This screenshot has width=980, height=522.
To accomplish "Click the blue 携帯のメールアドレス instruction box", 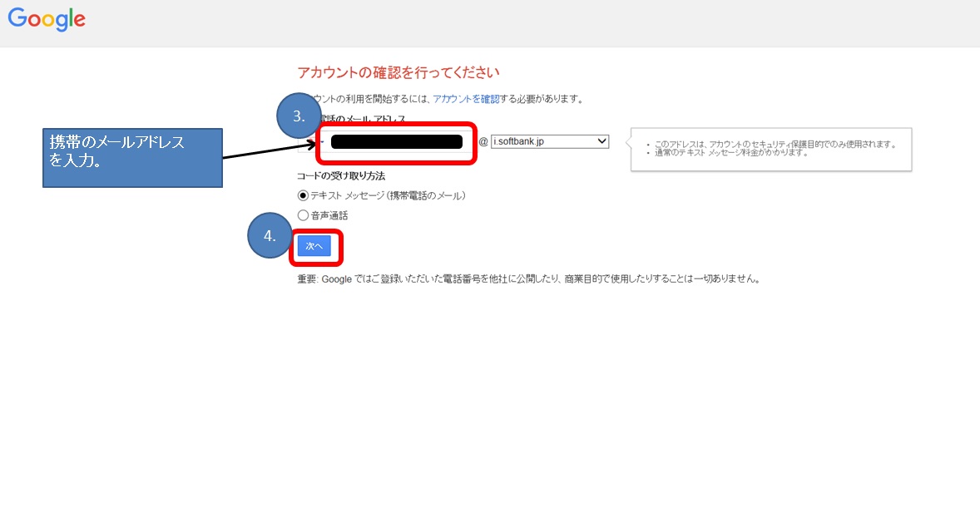I will 132,157.
